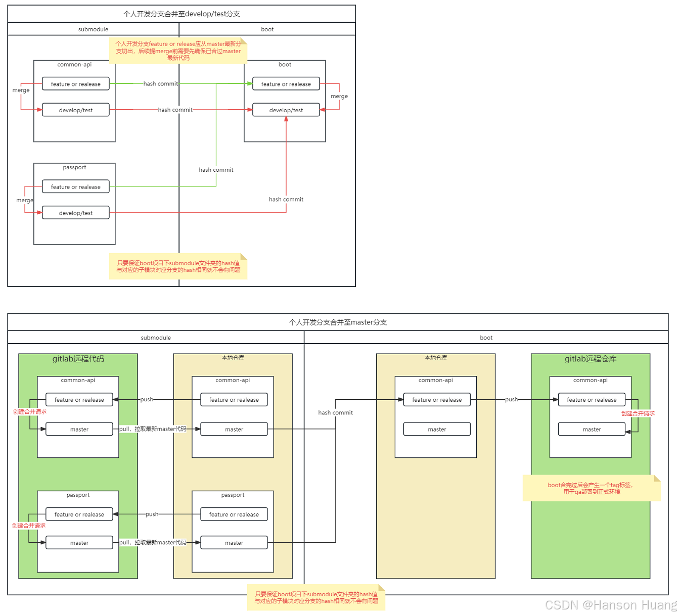Click the 'passport' label in the develop/test diagram
The image size is (679, 616).
pyautogui.click(x=75, y=167)
